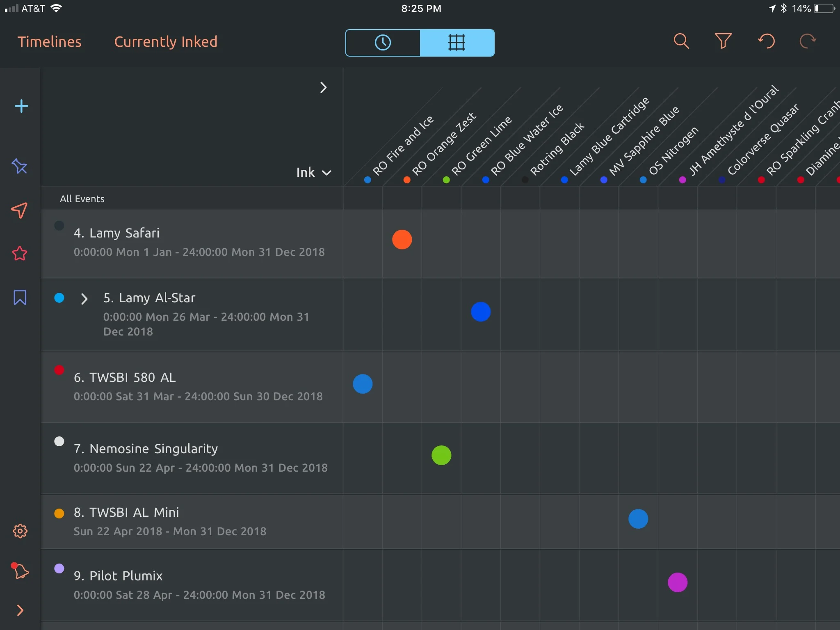Tap Pilot Plumix date range text
The height and width of the screenshot is (630, 840).
(x=199, y=595)
